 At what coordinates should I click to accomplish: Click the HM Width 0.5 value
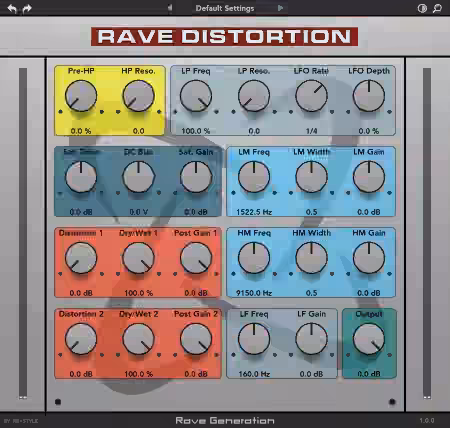(x=311, y=293)
